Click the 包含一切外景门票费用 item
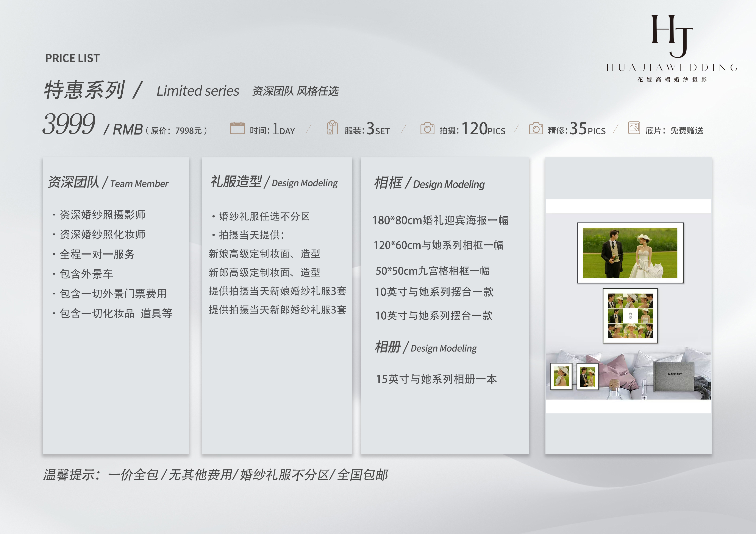This screenshot has width=756, height=534. coord(110,294)
